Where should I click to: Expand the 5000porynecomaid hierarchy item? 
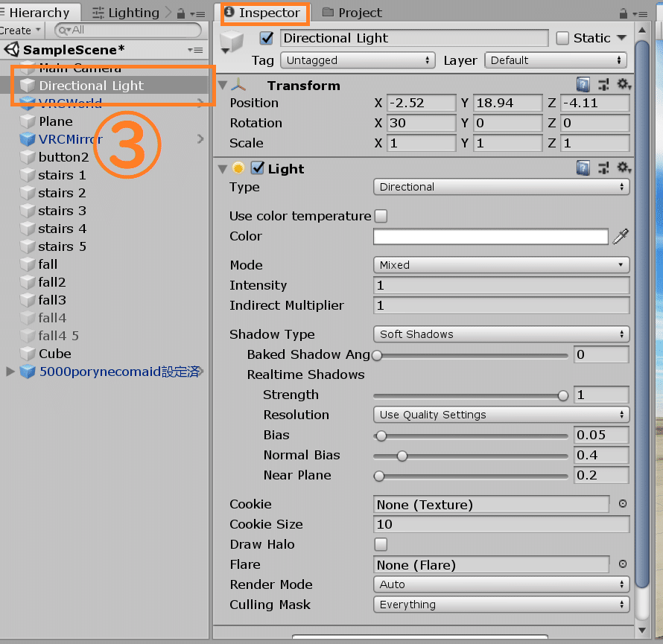pos(10,372)
